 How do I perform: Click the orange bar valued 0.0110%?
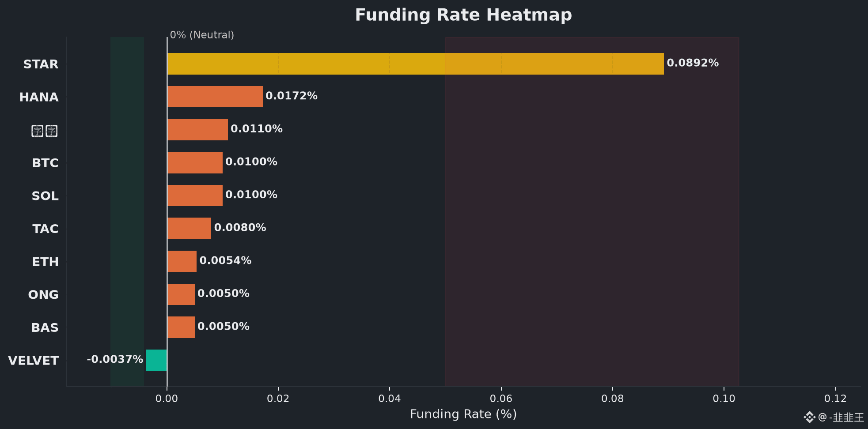pos(197,129)
